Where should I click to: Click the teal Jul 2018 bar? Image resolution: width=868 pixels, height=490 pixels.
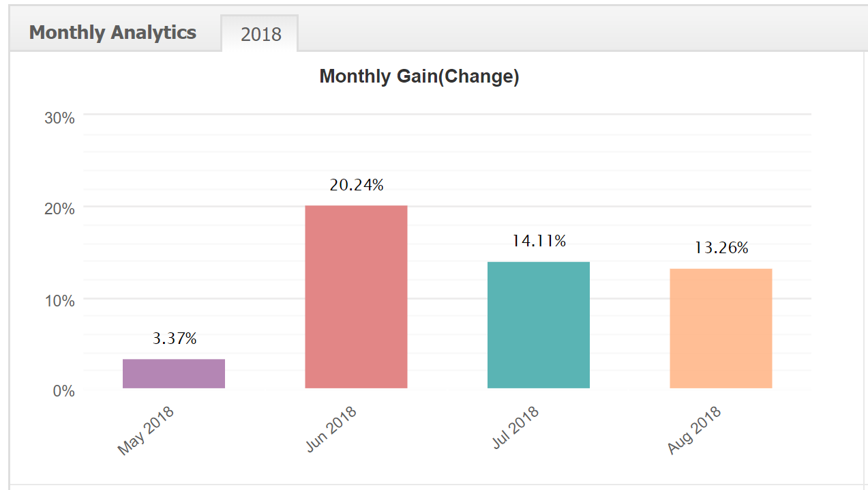539,325
